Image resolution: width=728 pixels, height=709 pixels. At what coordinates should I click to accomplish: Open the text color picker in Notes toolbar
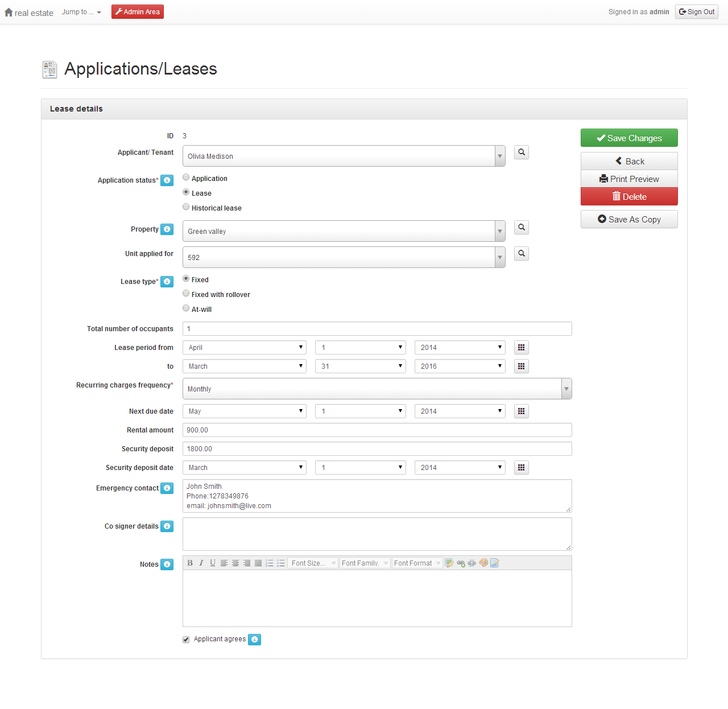click(x=483, y=563)
